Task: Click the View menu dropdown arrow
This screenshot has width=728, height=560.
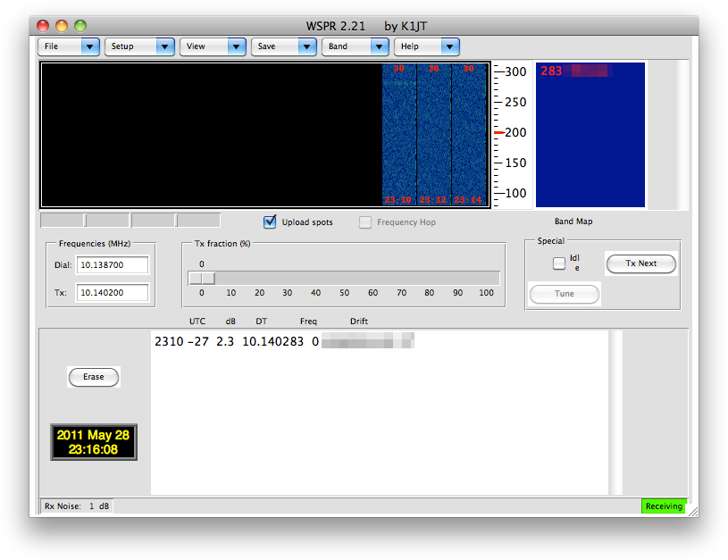Action: click(x=237, y=46)
